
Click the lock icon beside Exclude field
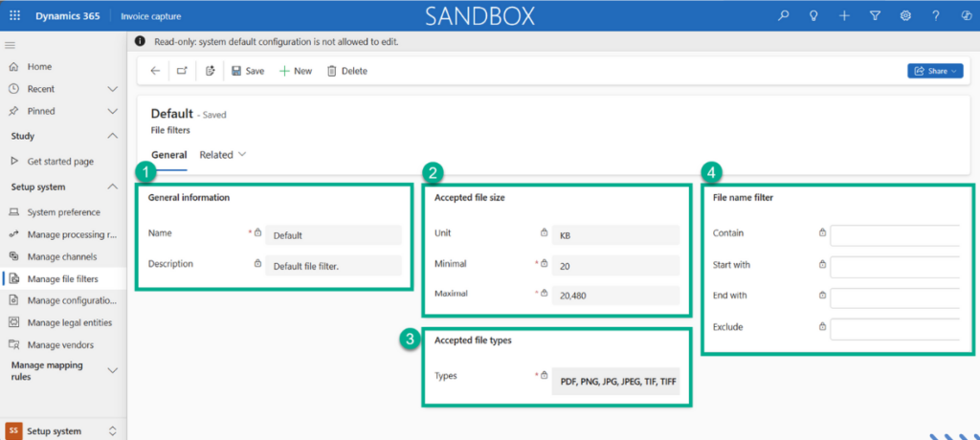[x=822, y=326]
